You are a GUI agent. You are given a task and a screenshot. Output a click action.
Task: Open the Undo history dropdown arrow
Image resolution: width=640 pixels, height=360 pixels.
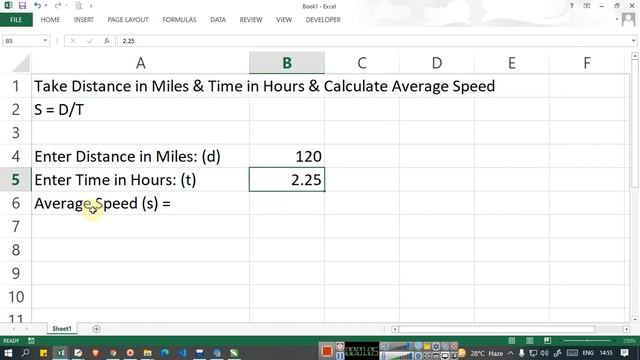[46, 6]
